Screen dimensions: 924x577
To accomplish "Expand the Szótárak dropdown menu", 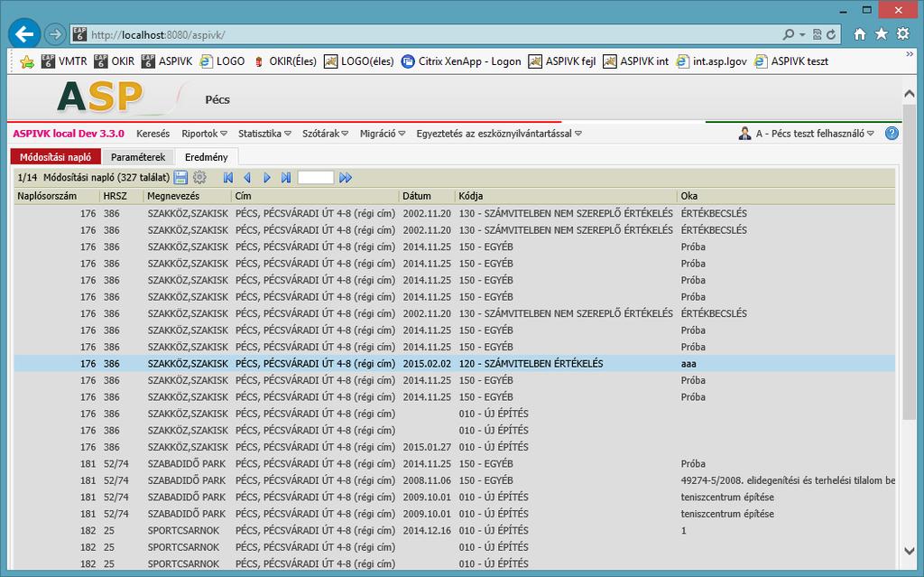I will pyautogui.click(x=325, y=134).
